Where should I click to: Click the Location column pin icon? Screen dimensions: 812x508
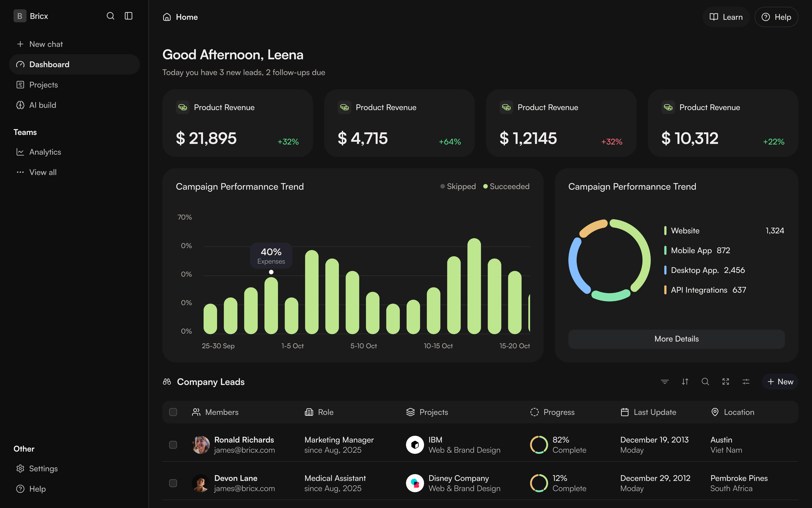coord(715,412)
